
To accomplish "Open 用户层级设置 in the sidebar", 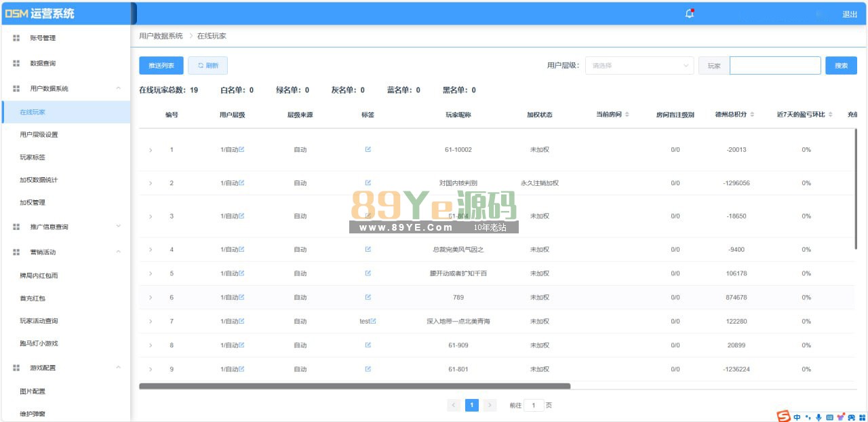I will point(39,134).
